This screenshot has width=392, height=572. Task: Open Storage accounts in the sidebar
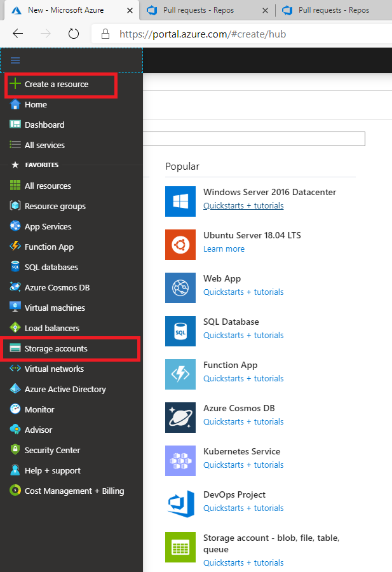pos(71,349)
